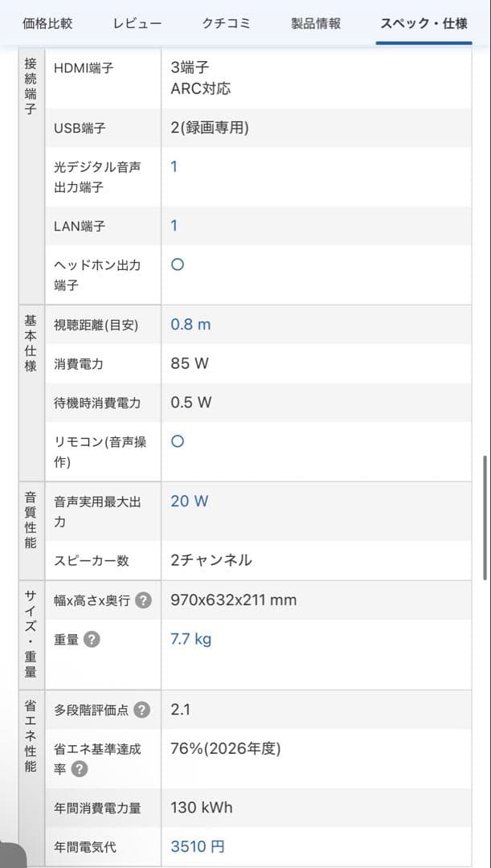This screenshot has height=868, width=491.
Task: Click the 20 W audio output link
Action: (189, 501)
